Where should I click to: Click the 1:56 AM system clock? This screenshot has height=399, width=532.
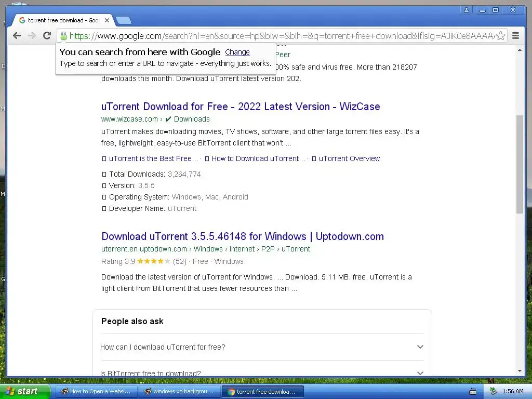click(513, 392)
